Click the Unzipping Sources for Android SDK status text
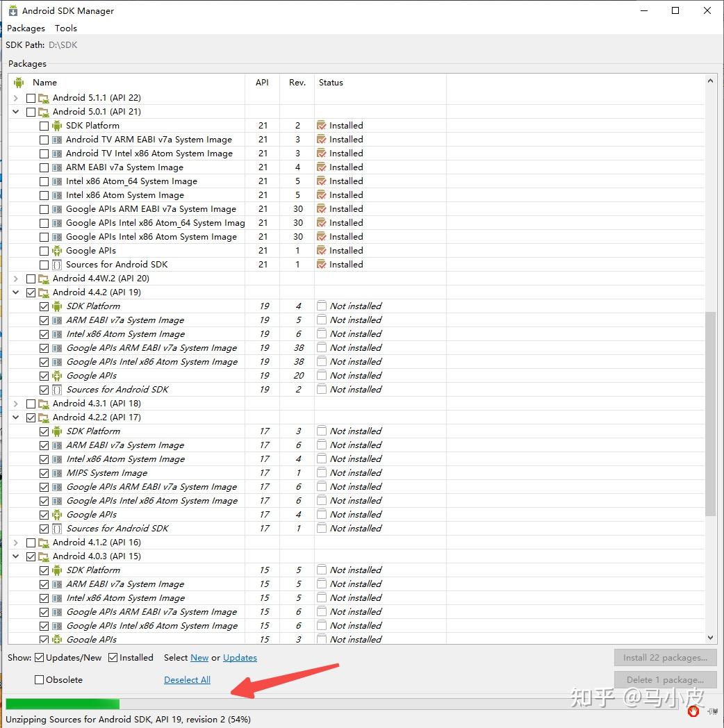 [128, 720]
